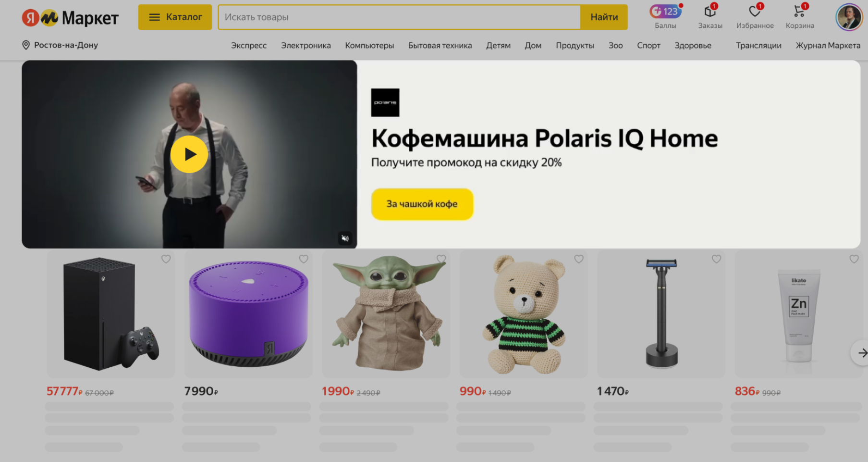Click the user profile avatar
The image size is (868, 462).
pyautogui.click(x=849, y=17)
